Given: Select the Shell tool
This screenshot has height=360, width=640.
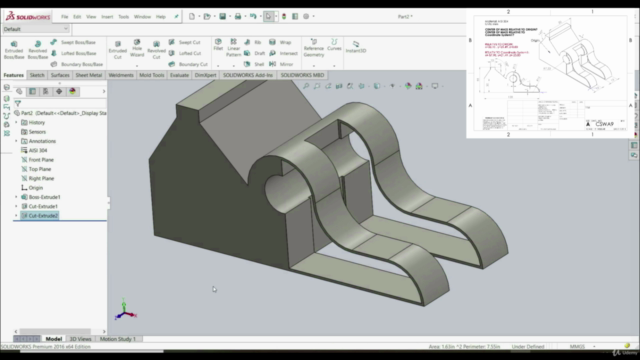Looking at the screenshot, I should click(254, 64).
